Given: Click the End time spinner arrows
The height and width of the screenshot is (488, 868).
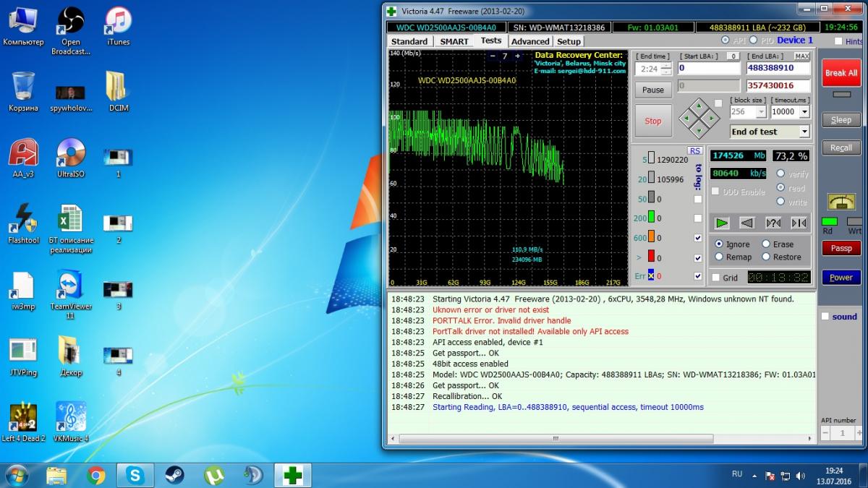Looking at the screenshot, I should pos(666,69).
